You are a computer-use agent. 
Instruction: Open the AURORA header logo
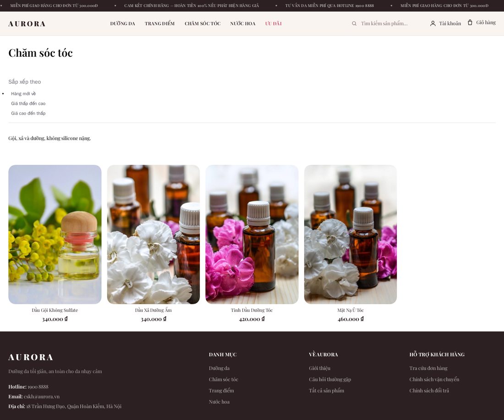pos(27,24)
